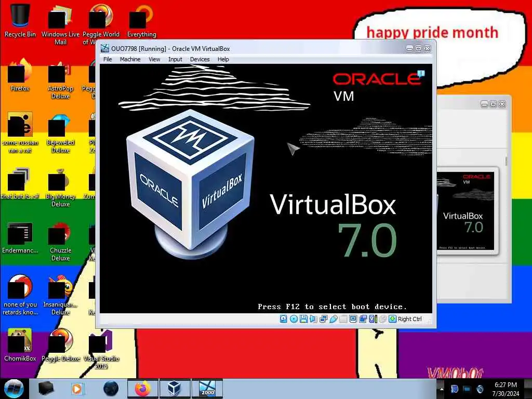Open the File menu in VirtualBox
This screenshot has height=399, width=532.
pyautogui.click(x=108, y=59)
